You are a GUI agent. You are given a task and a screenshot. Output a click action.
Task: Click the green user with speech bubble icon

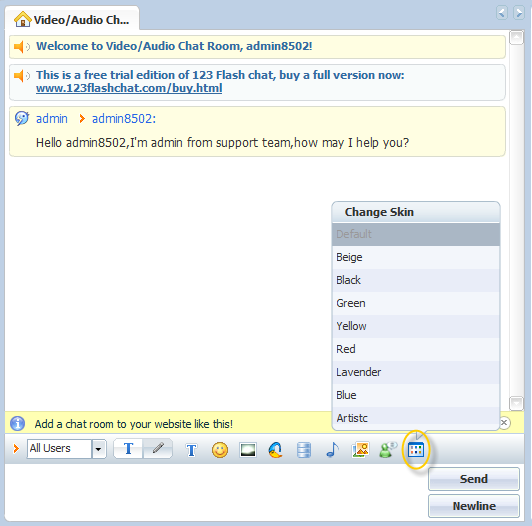tap(388, 450)
